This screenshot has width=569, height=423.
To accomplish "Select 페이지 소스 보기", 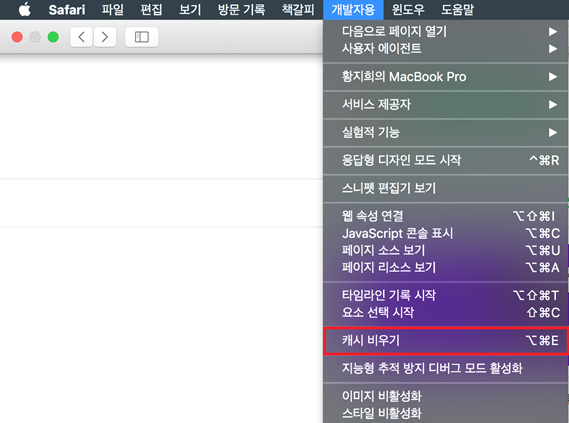I will [445, 250].
